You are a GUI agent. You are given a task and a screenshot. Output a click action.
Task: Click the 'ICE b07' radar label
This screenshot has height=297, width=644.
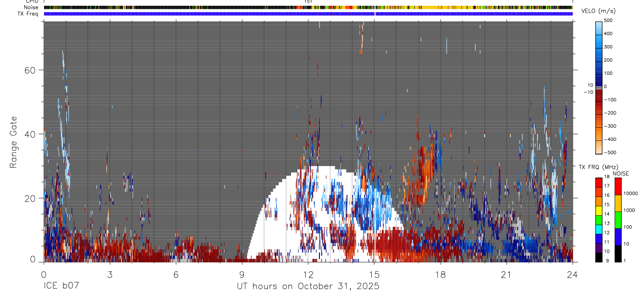point(61,287)
